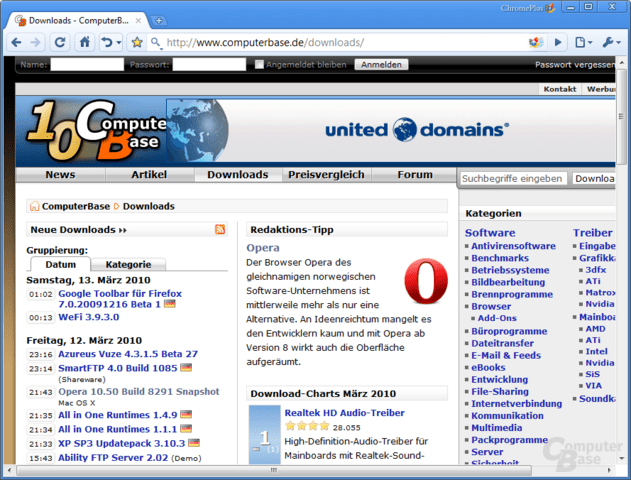Click the horizontal scrollbar thumb
This screenshot has width=631, height=480.
point(274,470)
